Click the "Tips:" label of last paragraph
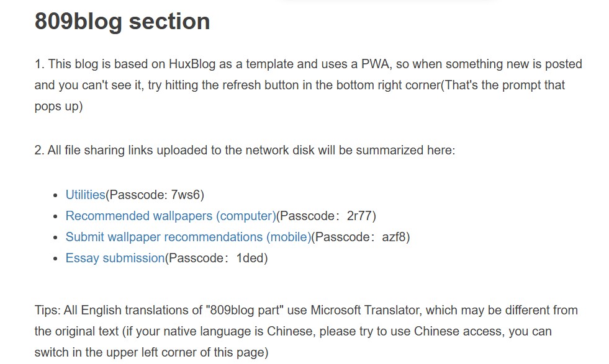 (x=47, y=311)
